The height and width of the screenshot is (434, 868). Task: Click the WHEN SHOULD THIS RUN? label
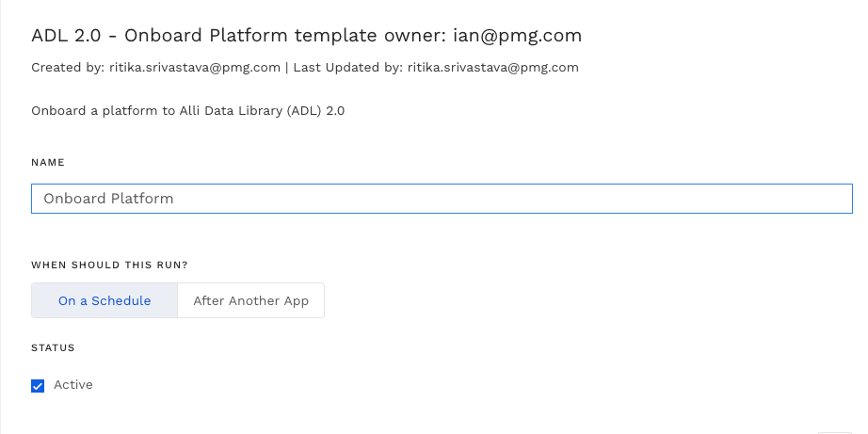tap(116, 265)
